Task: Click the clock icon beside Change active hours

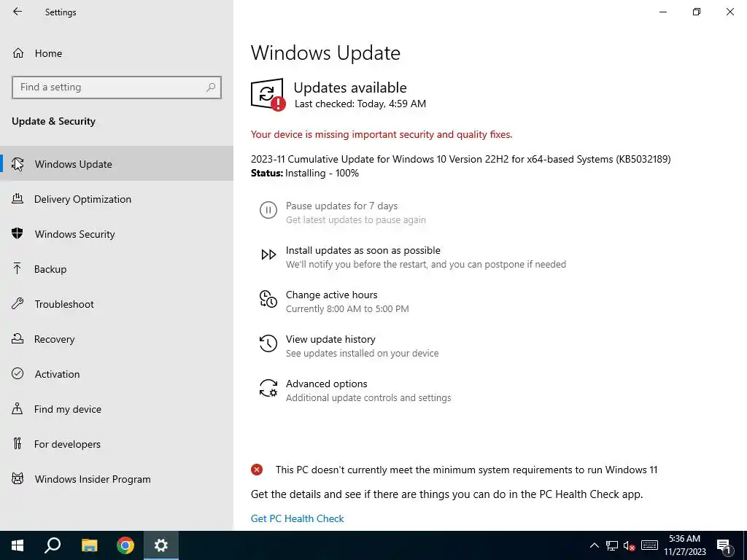Action: (268, 299)
